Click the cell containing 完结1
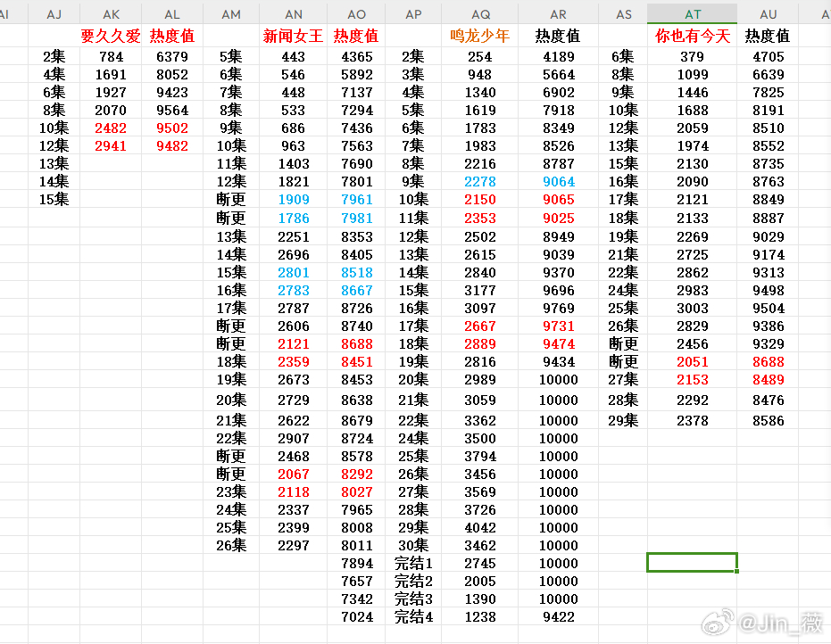 click(x=413, y=563)
